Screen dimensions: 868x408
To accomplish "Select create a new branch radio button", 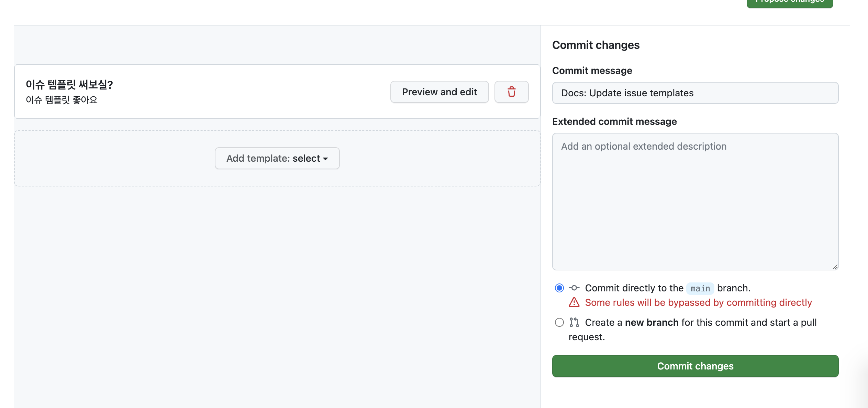I will [x=559, y=322].
